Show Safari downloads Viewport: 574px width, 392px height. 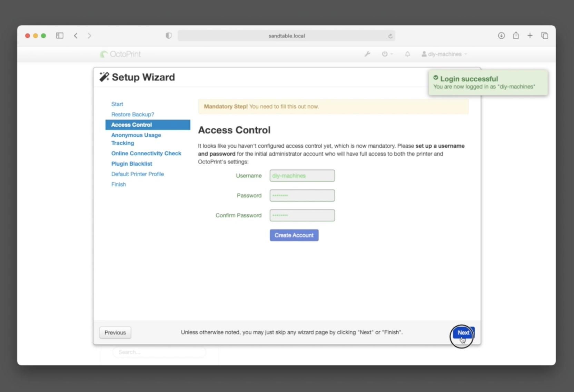(x=501, y=36)
